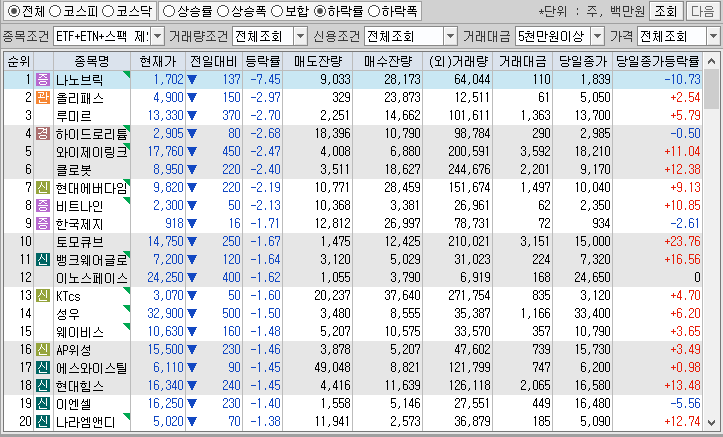Open the 거래대금 dropdown
Image resolution: width=723 pixels, height=437 pixels.
[x=598, y=36]
